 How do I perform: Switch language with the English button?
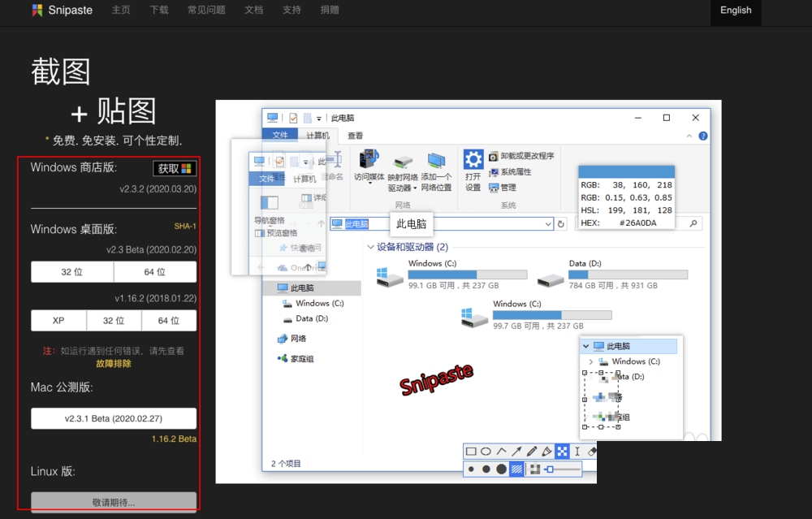pos(736,10)
